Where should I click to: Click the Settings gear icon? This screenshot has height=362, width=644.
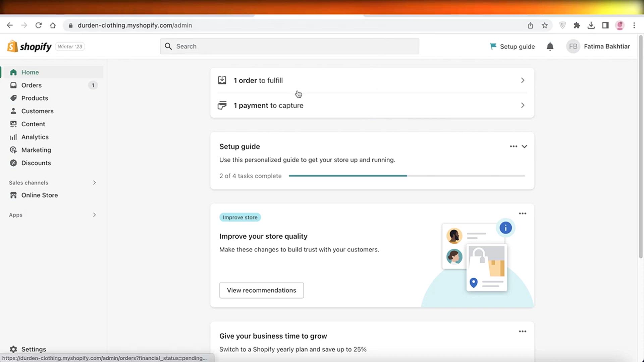[13, 349]
